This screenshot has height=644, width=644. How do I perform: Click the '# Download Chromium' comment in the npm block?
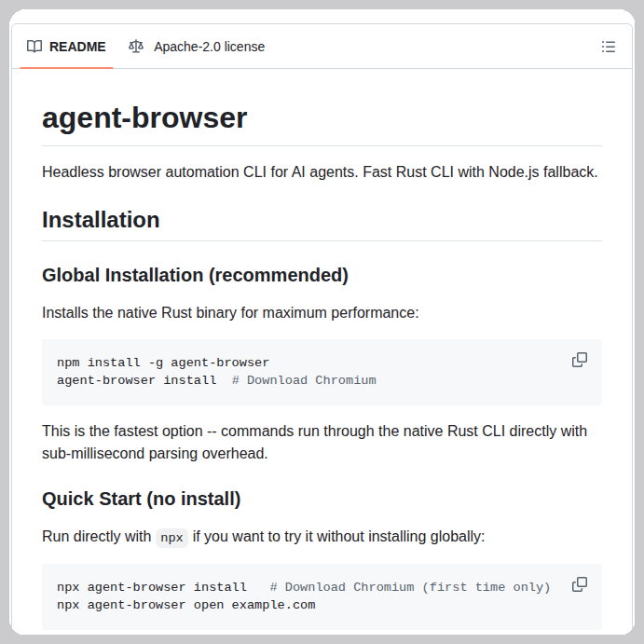[304, 380]
